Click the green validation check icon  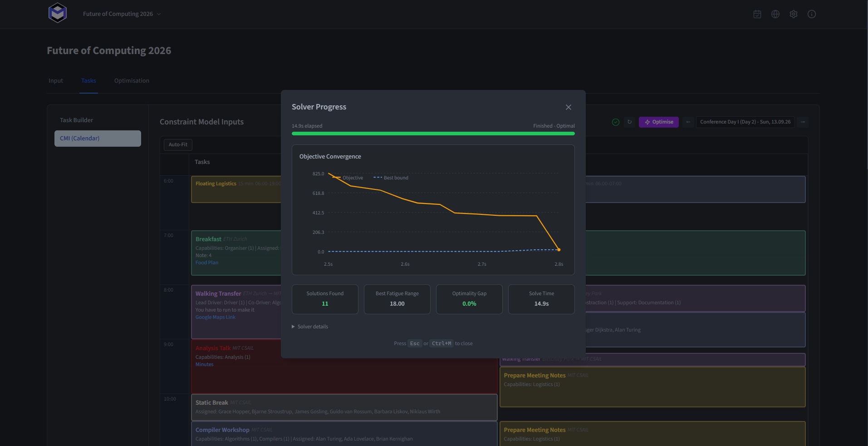click(x=616, y=122)
